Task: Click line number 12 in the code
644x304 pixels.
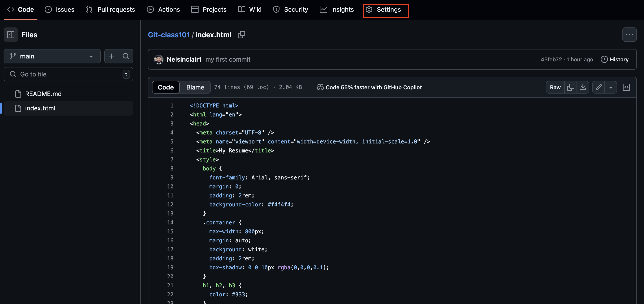Action: coord(170,204)
